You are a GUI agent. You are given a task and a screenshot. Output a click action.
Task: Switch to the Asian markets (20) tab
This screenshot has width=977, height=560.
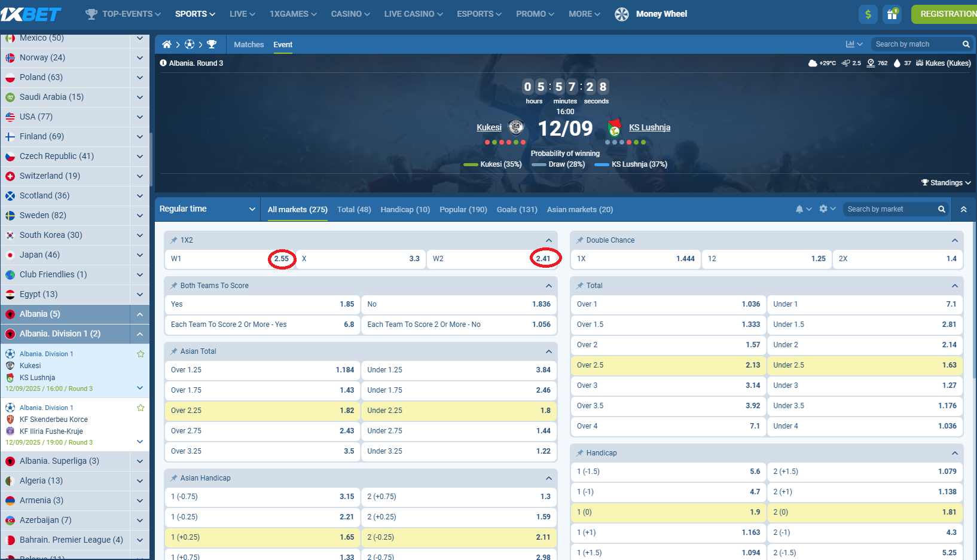(x=580, y=209)
